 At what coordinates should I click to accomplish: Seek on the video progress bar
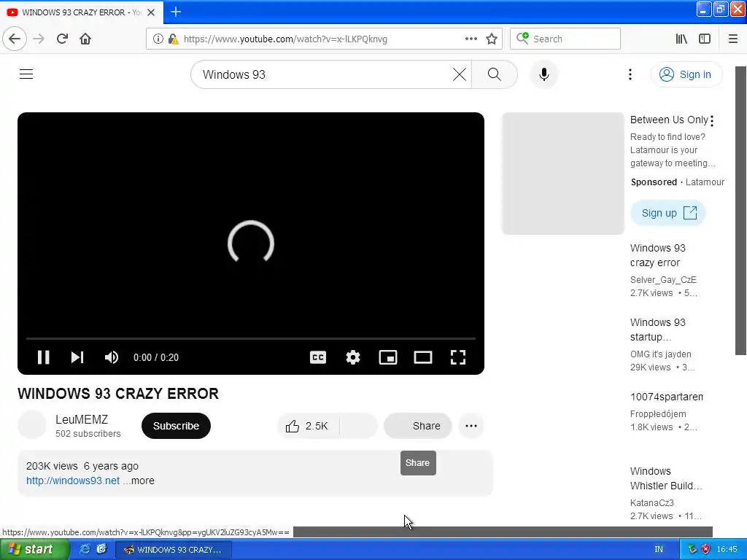click(251, 338)
